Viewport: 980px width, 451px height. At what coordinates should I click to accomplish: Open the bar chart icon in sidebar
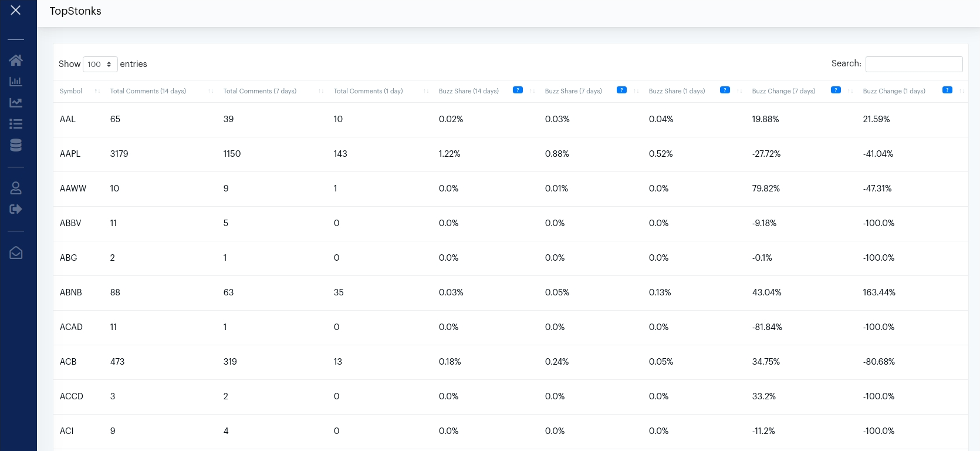point(16,82)
